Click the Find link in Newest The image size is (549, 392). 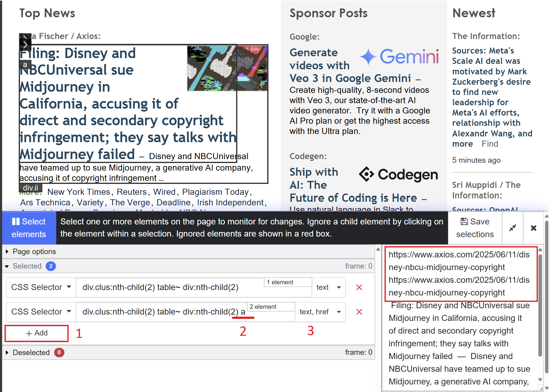tap(490, 144)
